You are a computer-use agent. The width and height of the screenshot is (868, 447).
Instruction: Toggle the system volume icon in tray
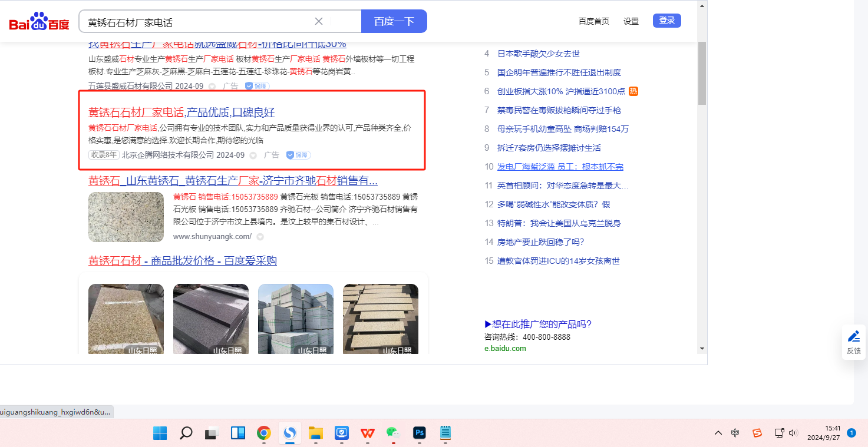[793, 433]
